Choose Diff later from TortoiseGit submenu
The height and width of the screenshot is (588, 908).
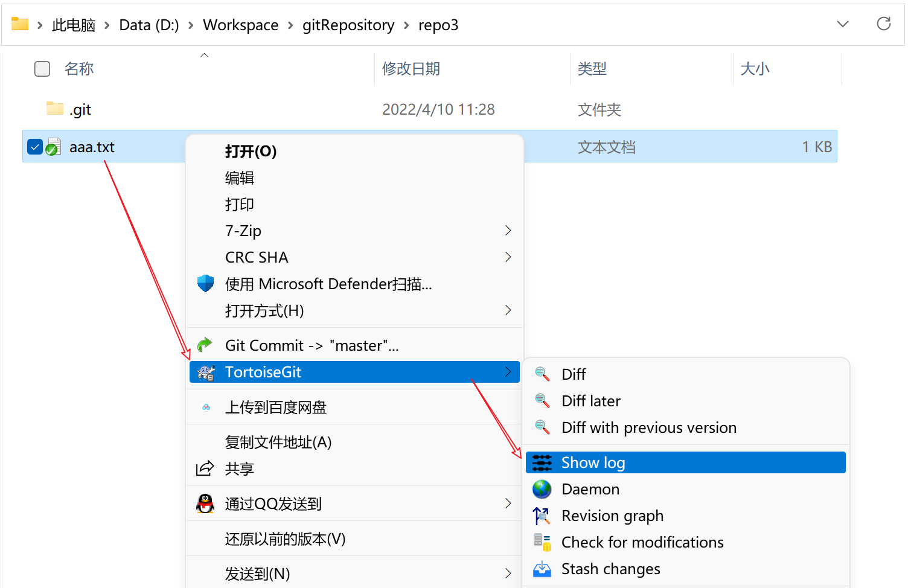(x=590, y=401)
